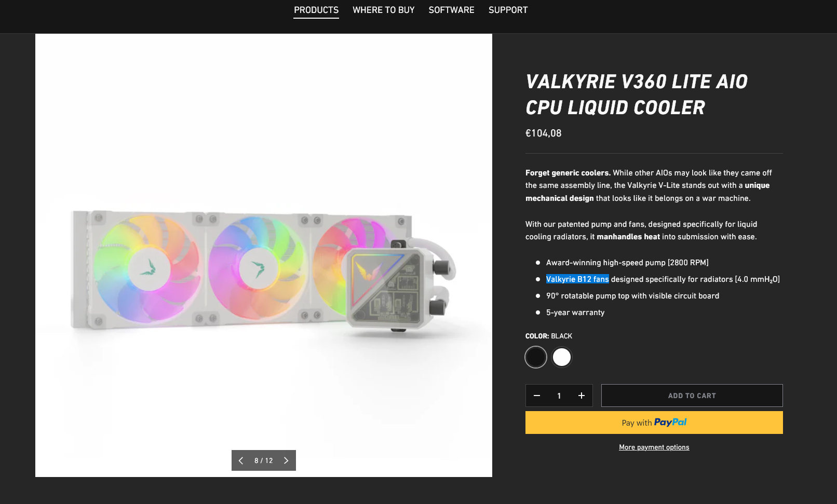Open the Products menu
Viewport: 837px width, 504px height.
[x=316, y=10]
